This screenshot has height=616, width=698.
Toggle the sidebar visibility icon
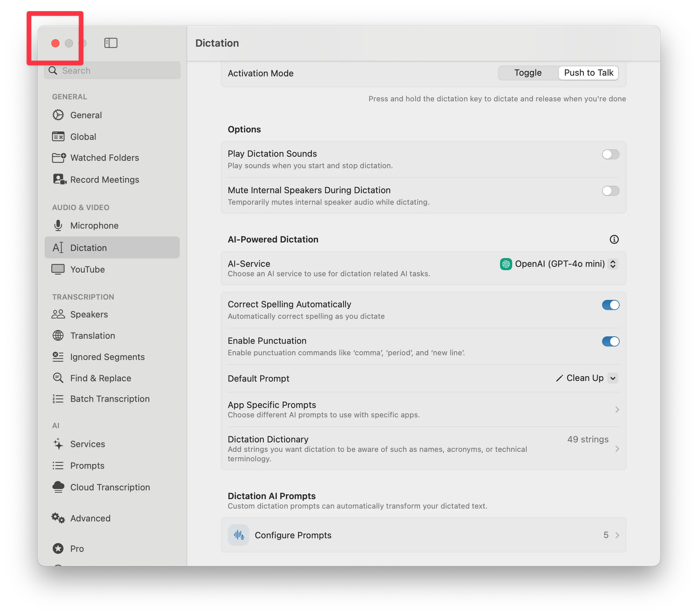[111, 43]
